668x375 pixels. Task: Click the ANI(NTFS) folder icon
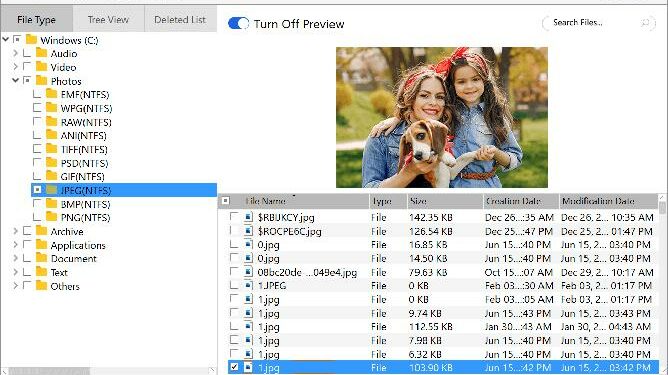52,135
